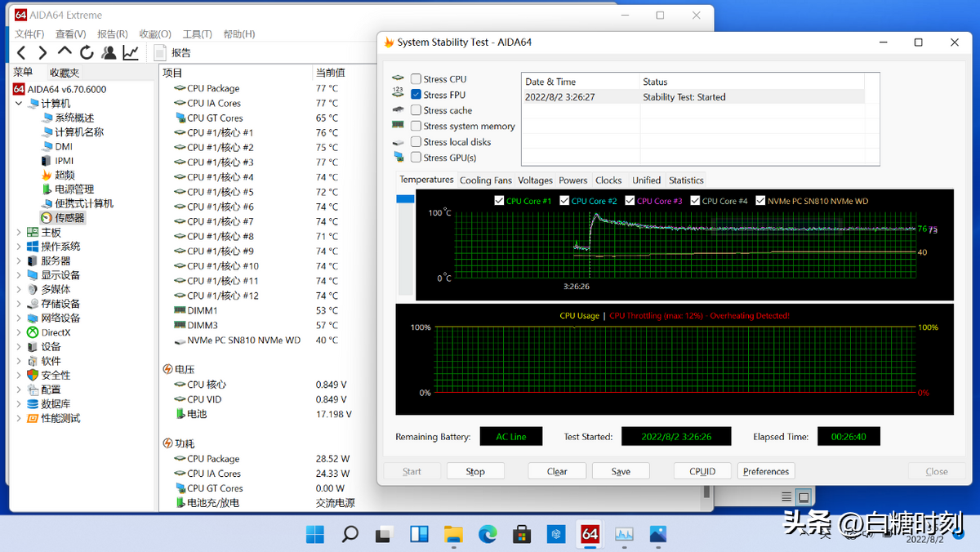Viewport: 980px width, 552px height.
Task: Click the Clear button
Action: [x=557, y=471]
